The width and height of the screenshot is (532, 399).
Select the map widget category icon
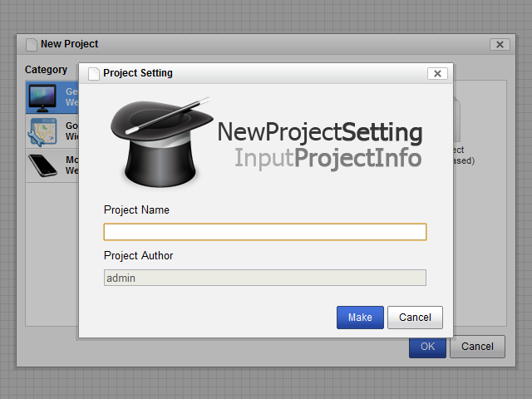tap(43, 131)
